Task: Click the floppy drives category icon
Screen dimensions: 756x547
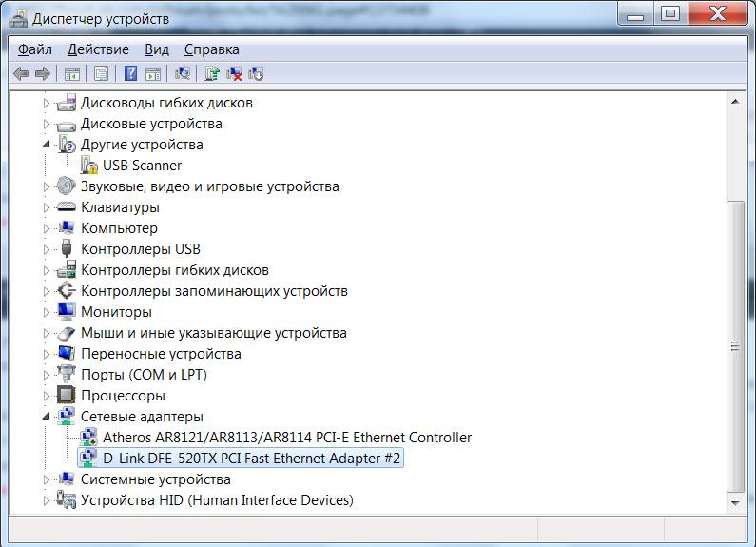Action: [x=66, y=103]
